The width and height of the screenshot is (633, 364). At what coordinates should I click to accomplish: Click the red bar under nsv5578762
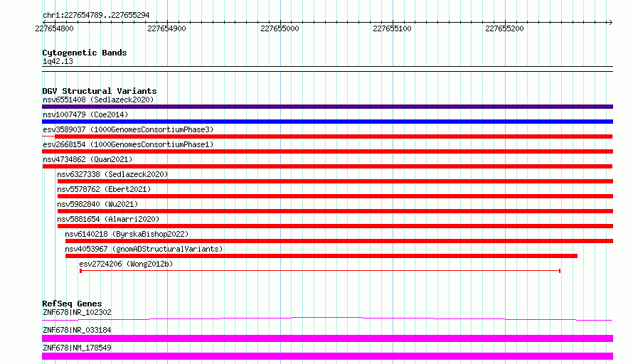click(335, 196)
